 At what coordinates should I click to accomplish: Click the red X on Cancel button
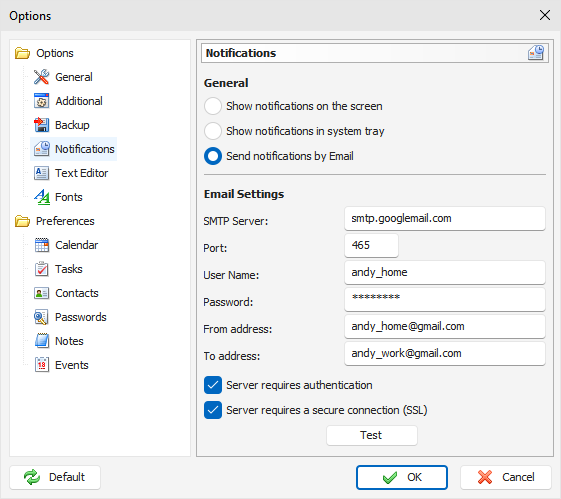pos(485,477)
